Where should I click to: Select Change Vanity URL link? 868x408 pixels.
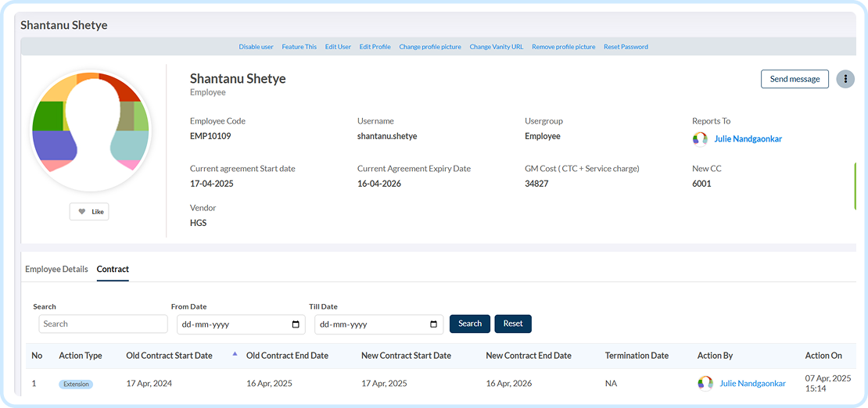[x=497, y=47]
